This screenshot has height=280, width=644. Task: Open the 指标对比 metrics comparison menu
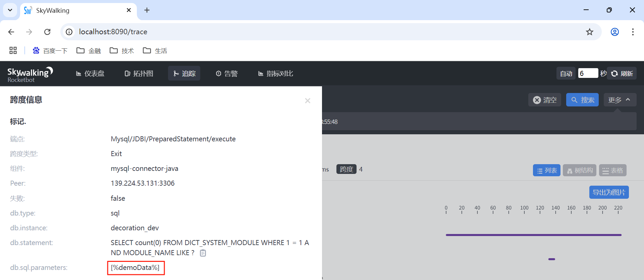275,74
